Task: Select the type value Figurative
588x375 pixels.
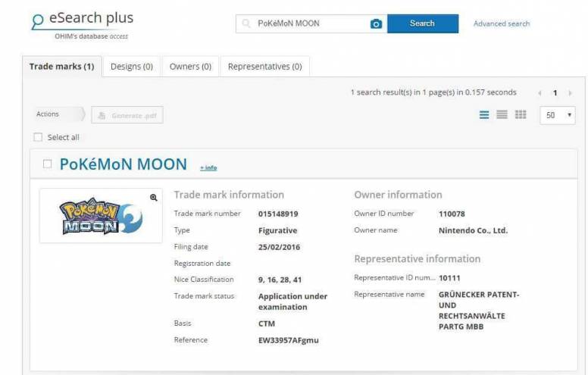Action: (x=277, y=230)
